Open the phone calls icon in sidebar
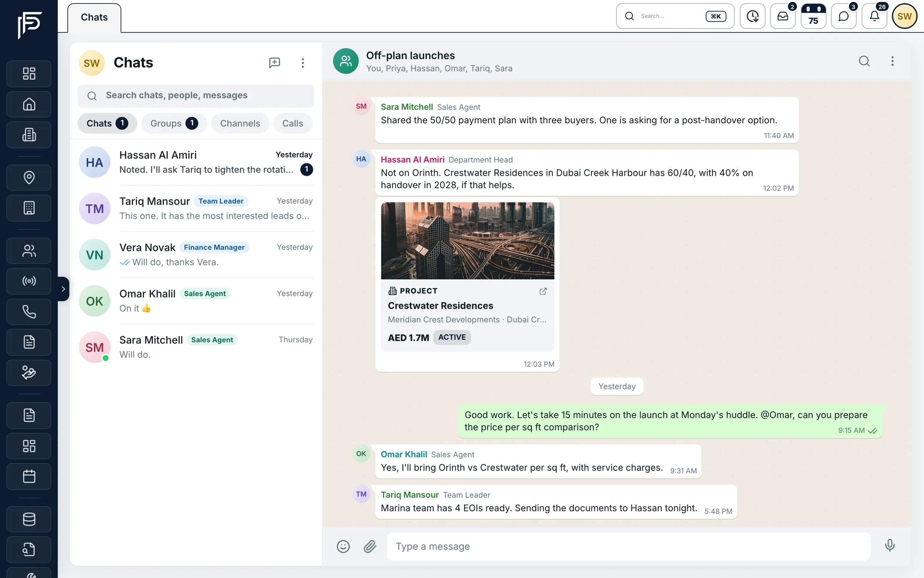Image resolution: width=924 pixels, height=578 pixels. click(x=29, y=311)
